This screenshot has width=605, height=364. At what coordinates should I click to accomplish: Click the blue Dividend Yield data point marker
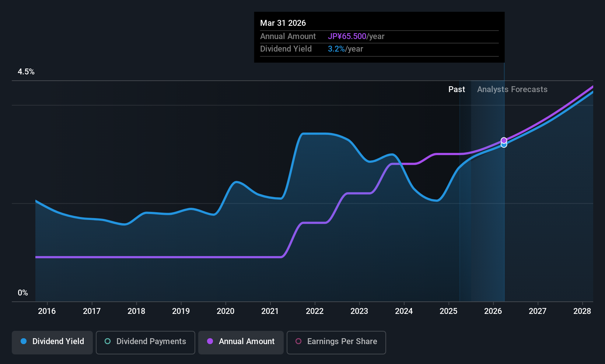[x=504, y=145]
